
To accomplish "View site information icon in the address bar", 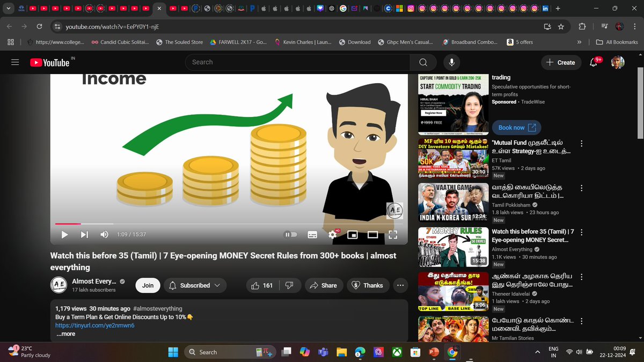I will click(57, 26).
